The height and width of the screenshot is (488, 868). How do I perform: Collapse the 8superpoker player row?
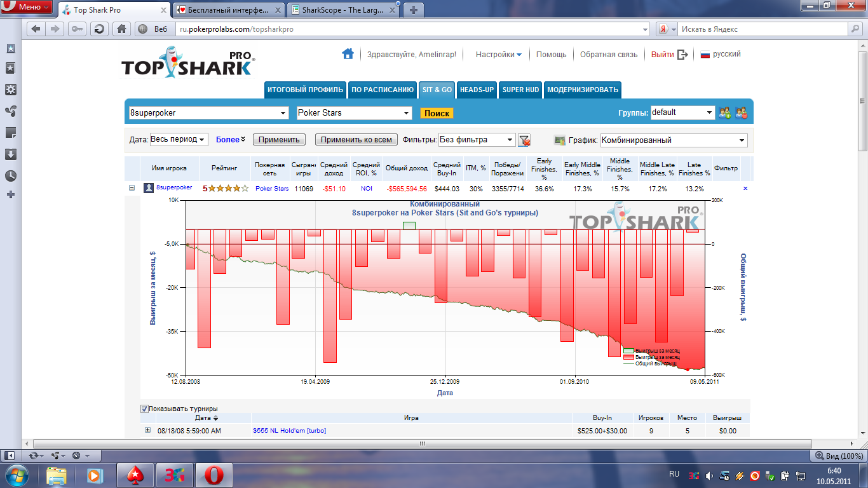[x=132, y=188]
